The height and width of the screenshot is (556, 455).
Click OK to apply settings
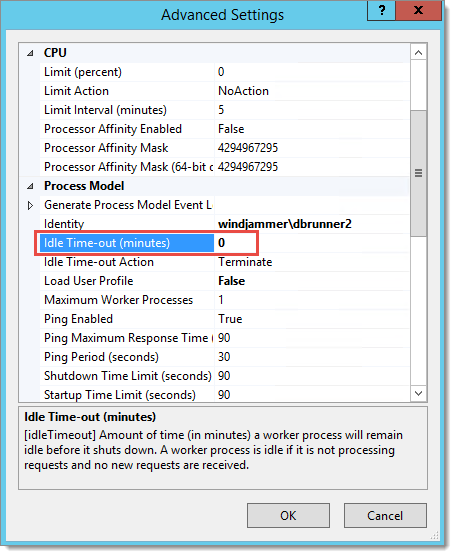(288, 516)
